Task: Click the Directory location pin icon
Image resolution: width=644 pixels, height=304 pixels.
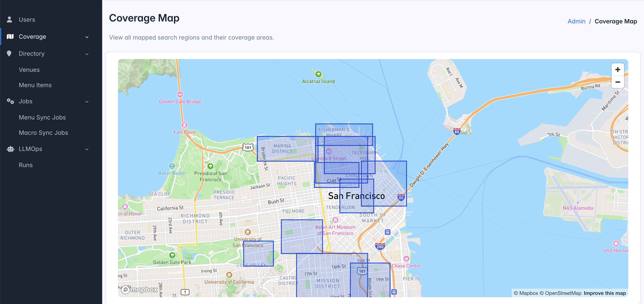Action: (9, 53)
